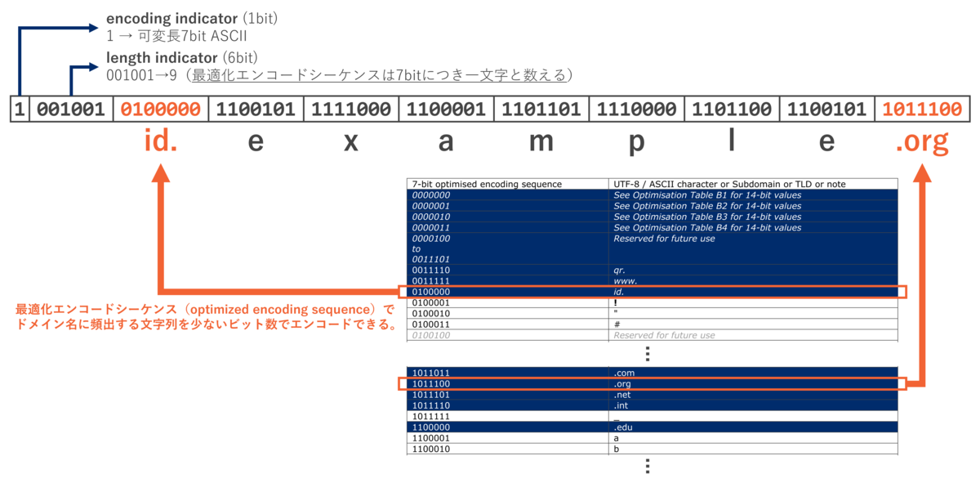This screenshot has height=492, width=980.
Task: Click the "001001" cell in the bit row
Action: [71, 110]
